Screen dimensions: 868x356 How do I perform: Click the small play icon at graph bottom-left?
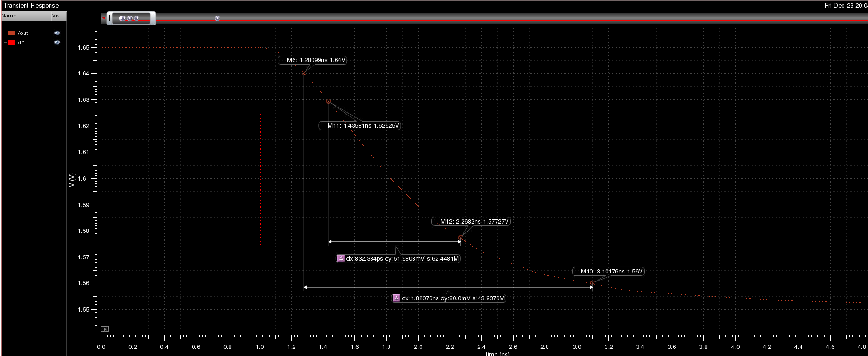[x=105, y=329]
